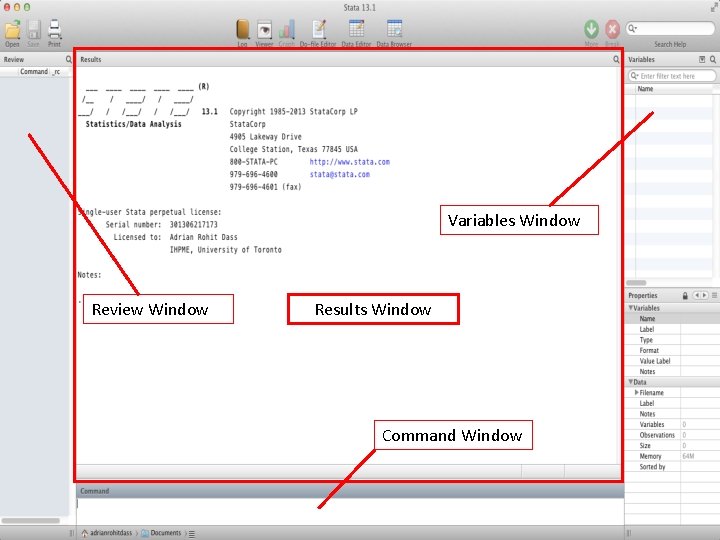The height and width of the screenshot is (540, 720).
Task: Open the Log toolbar icon
Action: click(242, 29)
